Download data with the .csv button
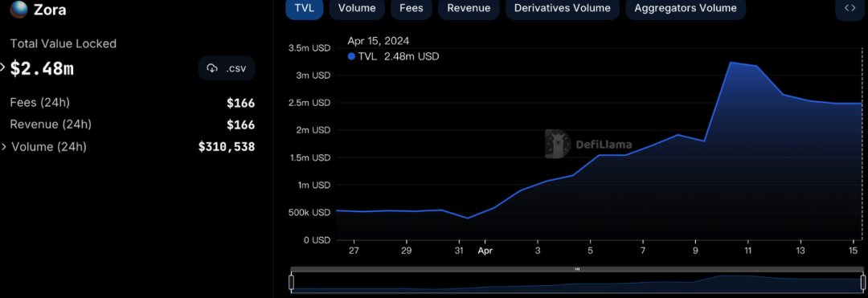The height and width of the screenshot is (298, 868). [x=227, y=68]
